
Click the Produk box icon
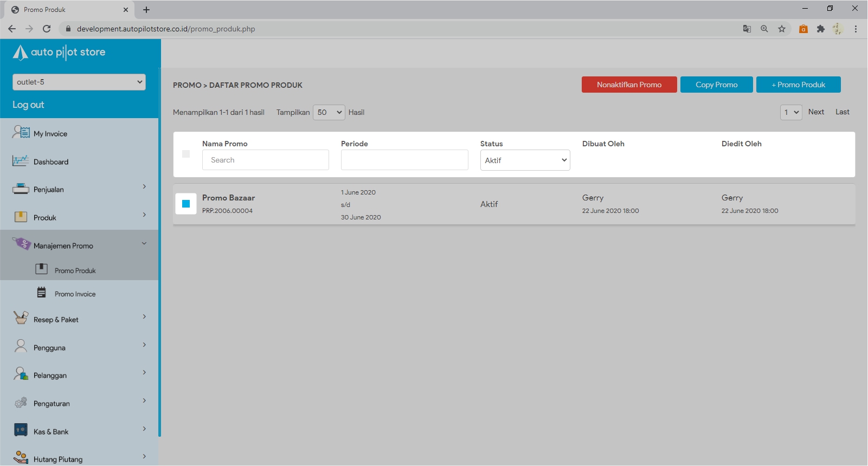[21, 217]
